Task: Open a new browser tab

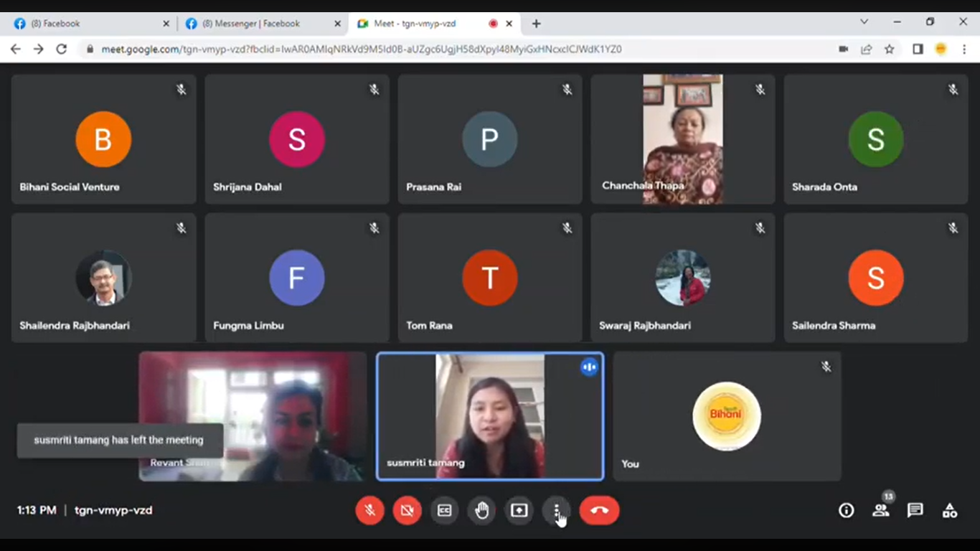Action: 536,24
